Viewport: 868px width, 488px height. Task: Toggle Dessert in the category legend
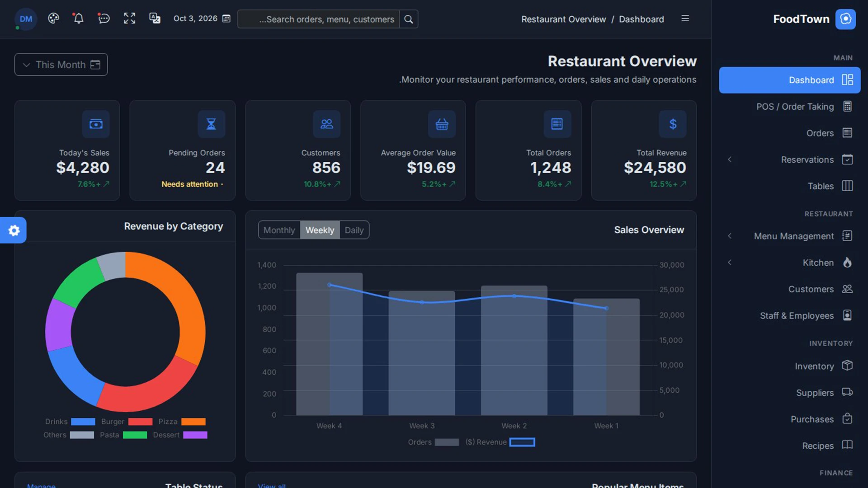[x=180, y=435]
